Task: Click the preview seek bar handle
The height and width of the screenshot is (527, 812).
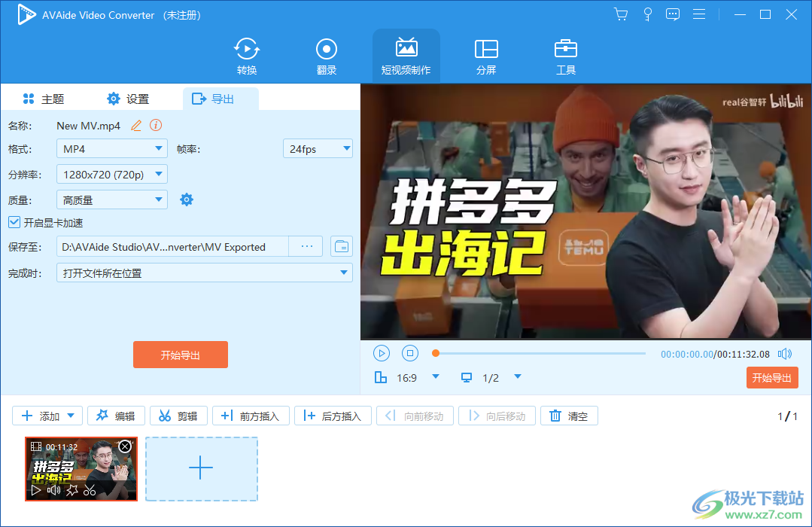Action: 436,353
